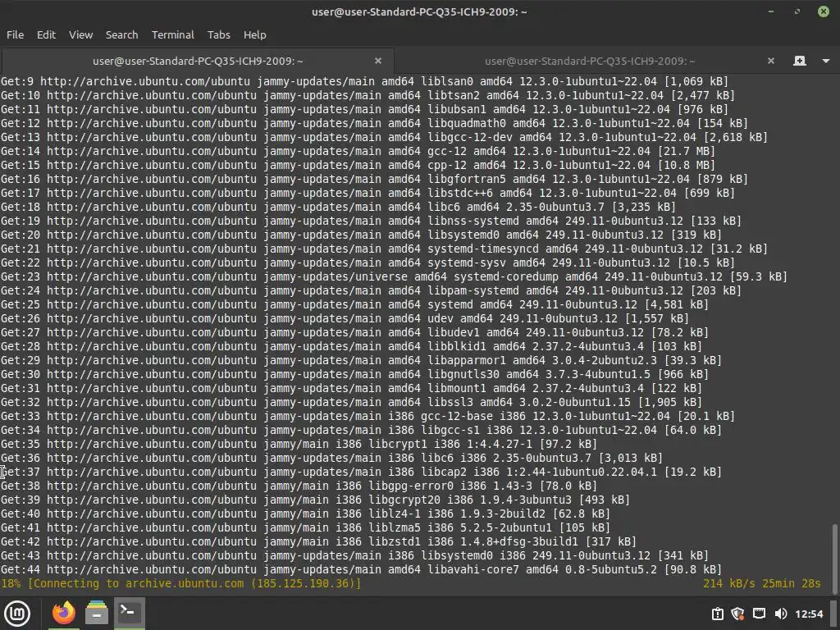Click the Get:25 systemd line
Image resolution: width=840 pixels, height=630 pixels.
click(x=354, y=304)
